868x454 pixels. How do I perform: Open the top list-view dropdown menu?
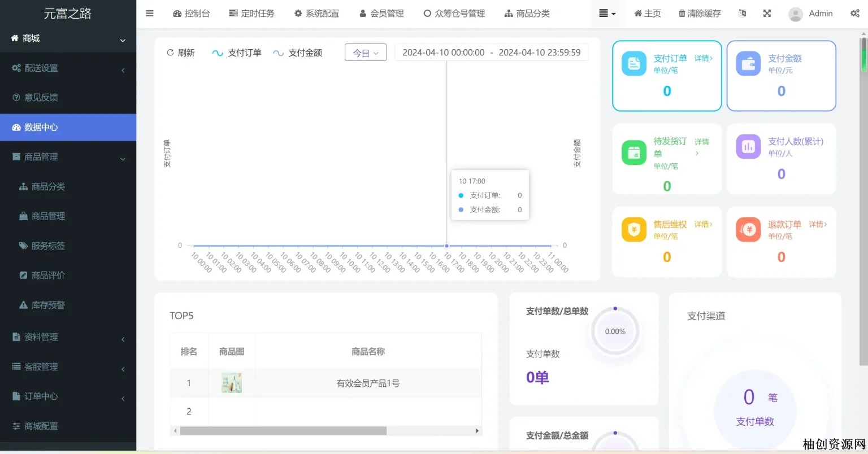point(607,14)
